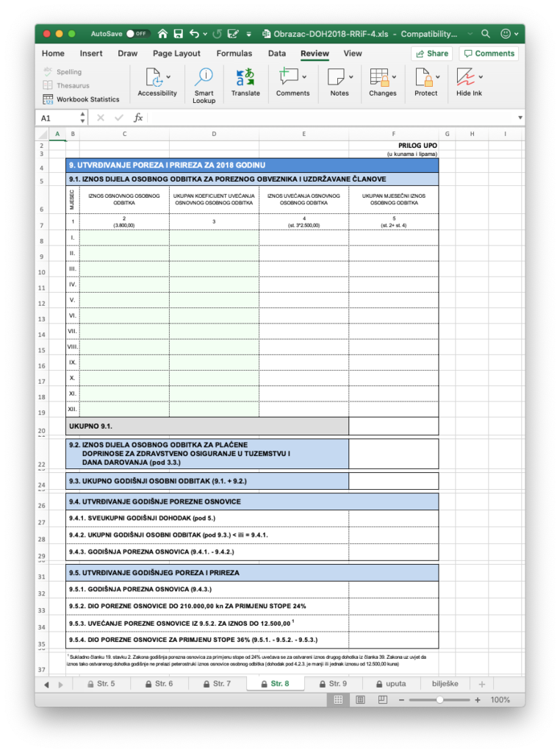Click the Home icon in title bar

tap(162, 34)
